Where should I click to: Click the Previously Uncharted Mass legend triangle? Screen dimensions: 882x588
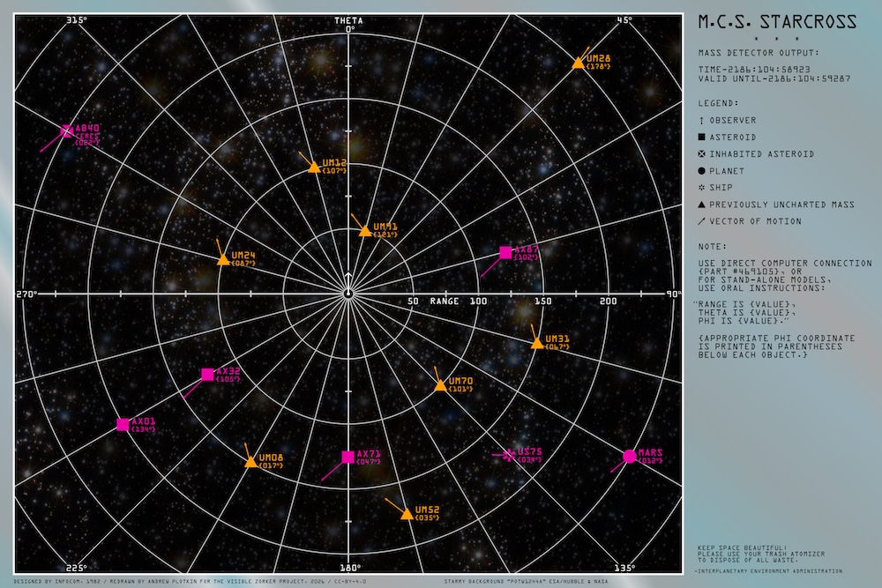(701, 204)
